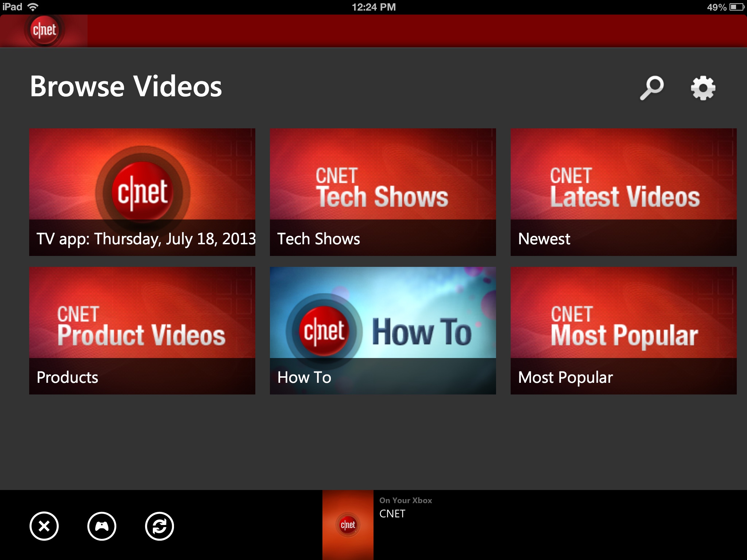Tap the refresh sync arrows icon
The height and width of the screenshot is (560, 747).
click(159, 526)
